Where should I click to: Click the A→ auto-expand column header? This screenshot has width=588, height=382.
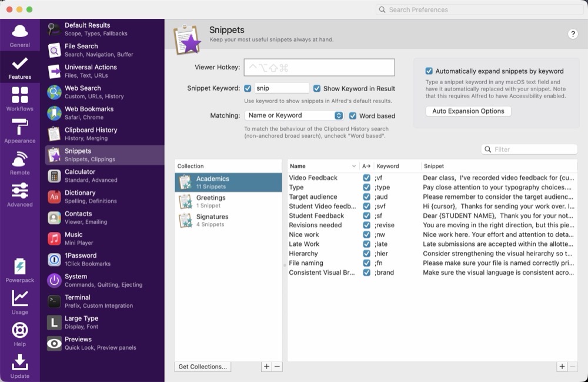[x=366, y=166]
